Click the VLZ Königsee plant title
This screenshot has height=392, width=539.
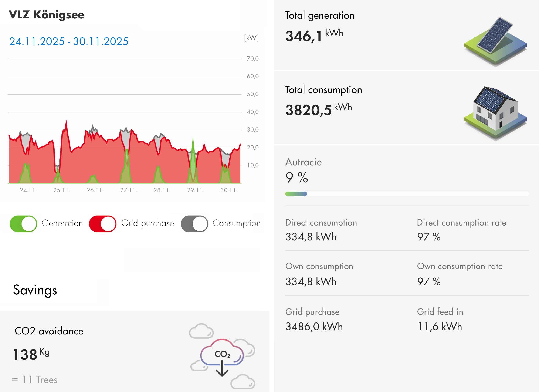coord(47,15)
